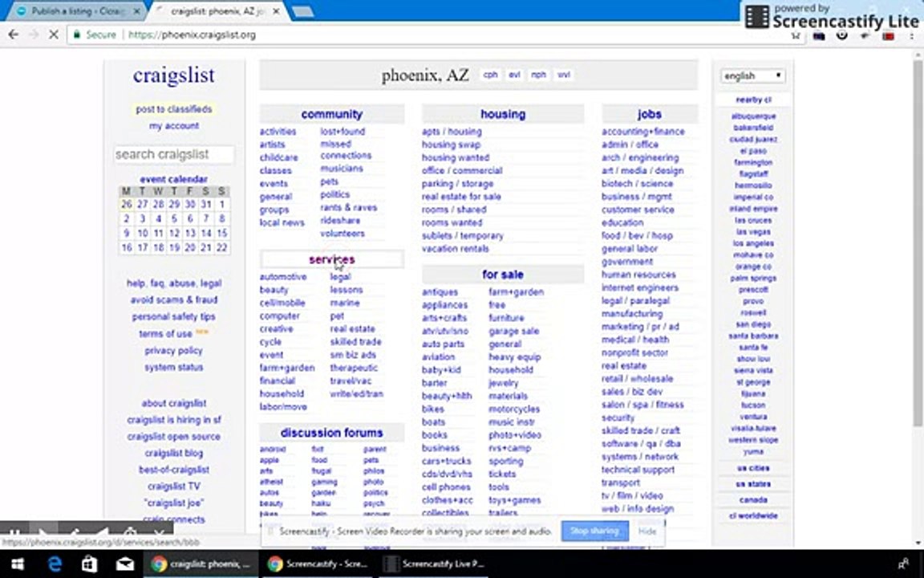The image size is (924, 578).
Task: Open the Mail app in taskbar
Action: [125, 564]
